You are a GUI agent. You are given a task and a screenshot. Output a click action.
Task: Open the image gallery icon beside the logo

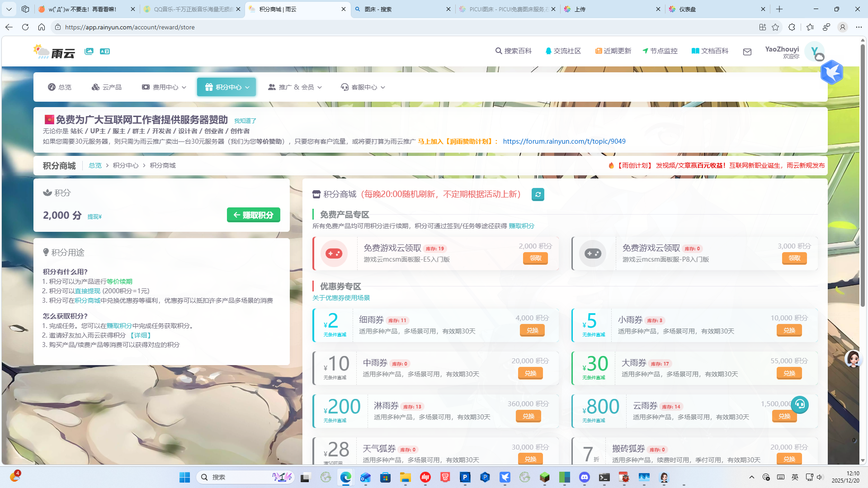pyautogui.click(x=89, y=51)
